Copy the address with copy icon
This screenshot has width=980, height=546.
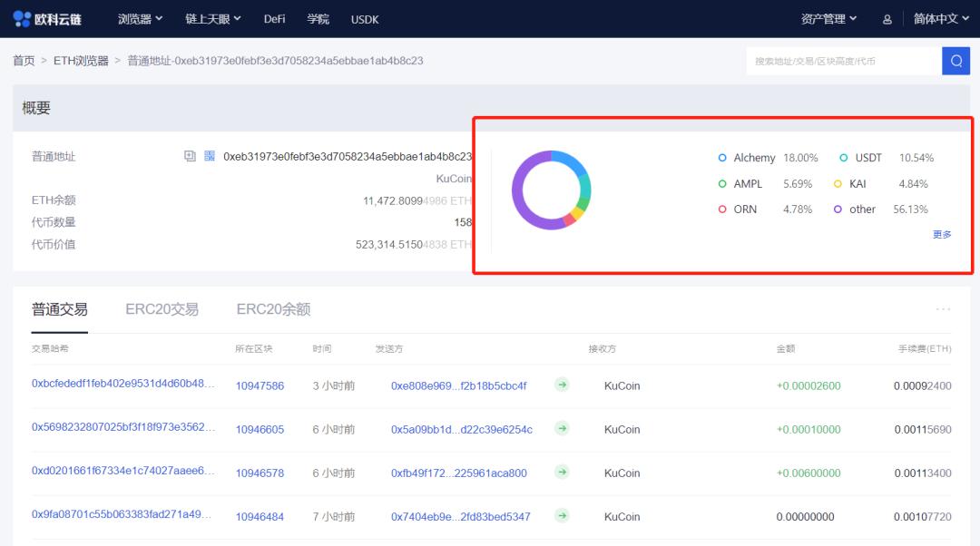190,156
